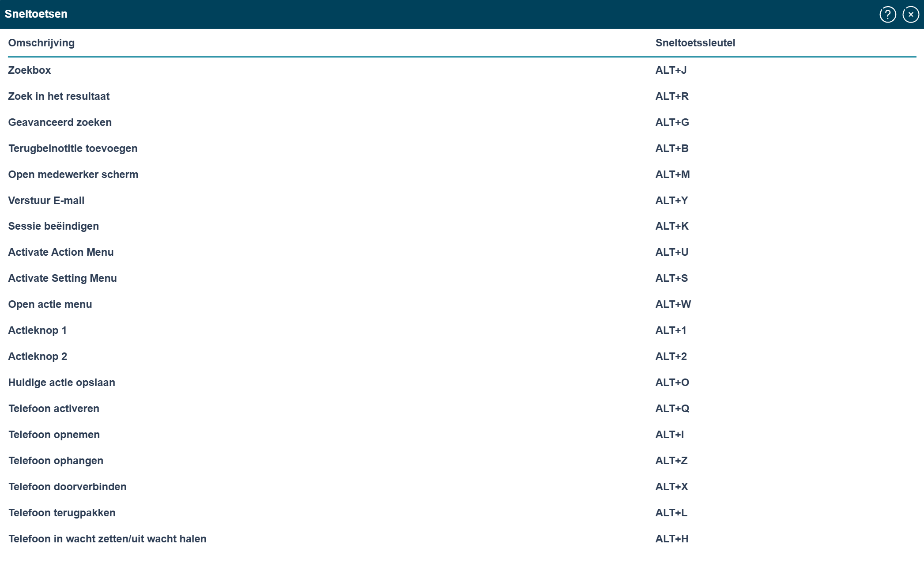The image size is (924, 564).
Task: Select the ALT+K shortcut value
Action: (671, 226)
